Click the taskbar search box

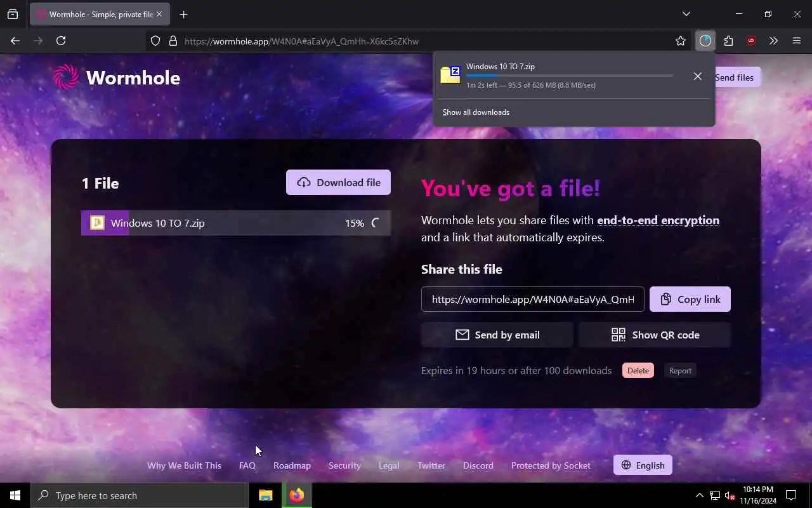tap(140, 495)
